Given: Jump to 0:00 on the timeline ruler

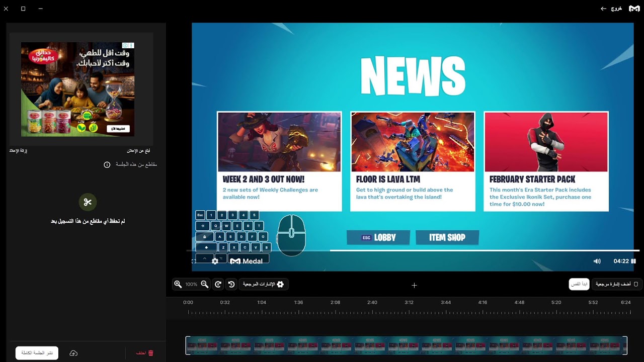Looking at the screenshot, I should coord(188,302).
